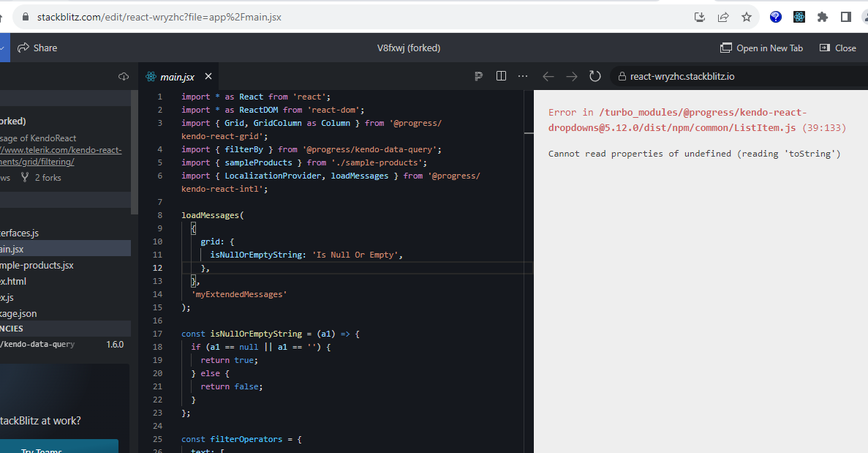868x453 pixels.
Task: Open sample-products.jsx in file tree
Action: coord(65,265)
